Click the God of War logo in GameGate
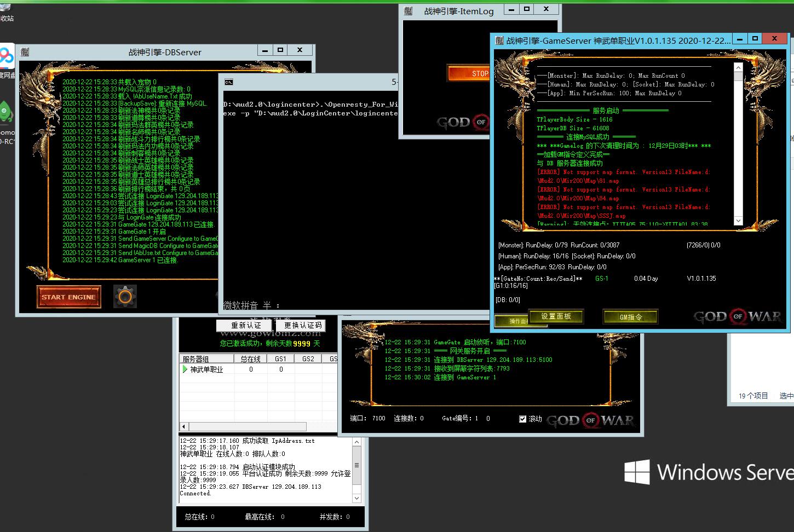This screenshot has width=794, height=532. tap(590, 420)
